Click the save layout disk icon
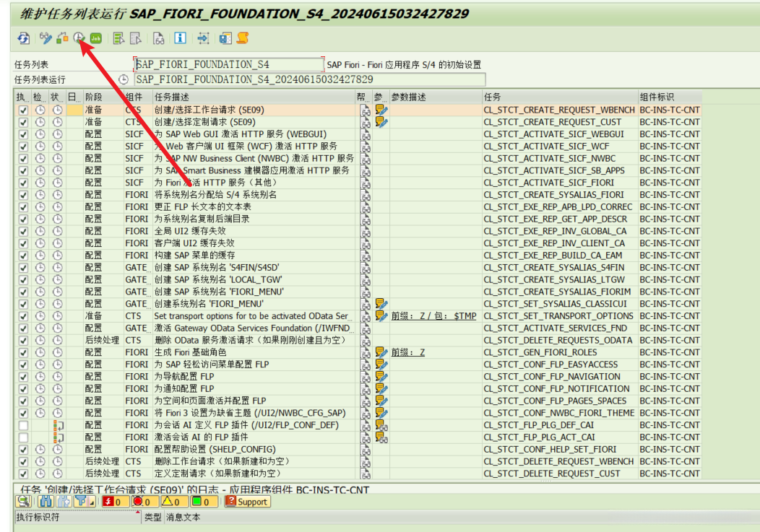 tap(225, 38)
